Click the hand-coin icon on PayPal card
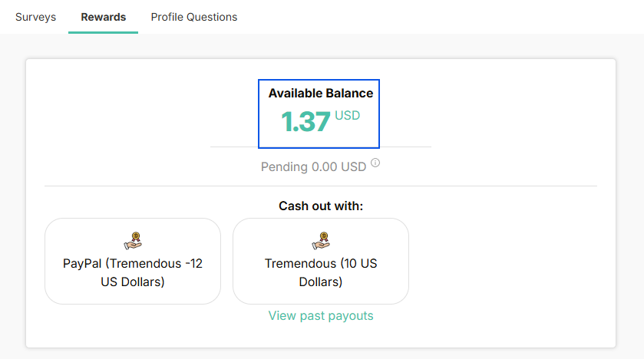This screenshot has height=359, width=644. click(x=133, y=241)
